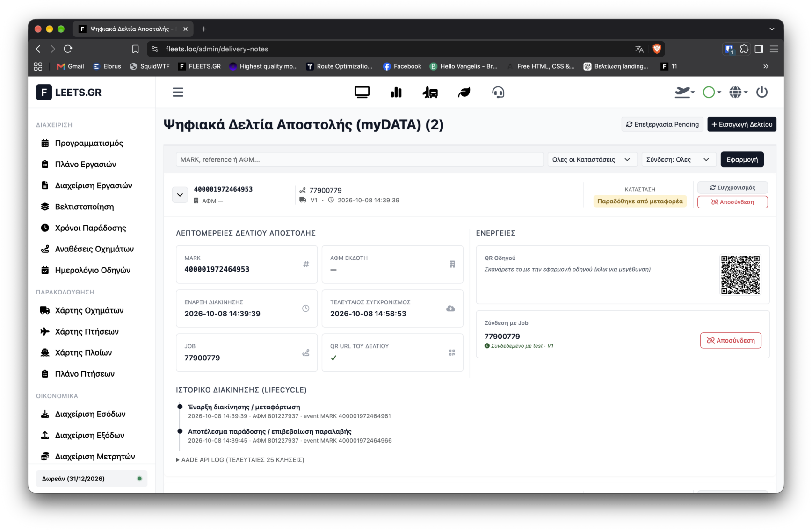Open a new browser tab with plus
This screenshot has height=530, width=812.
coord(204,29)
